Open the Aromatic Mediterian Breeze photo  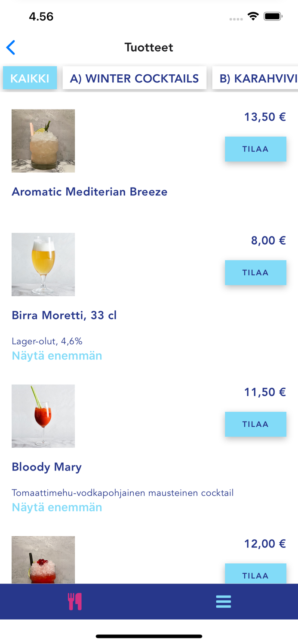point(43,141)
